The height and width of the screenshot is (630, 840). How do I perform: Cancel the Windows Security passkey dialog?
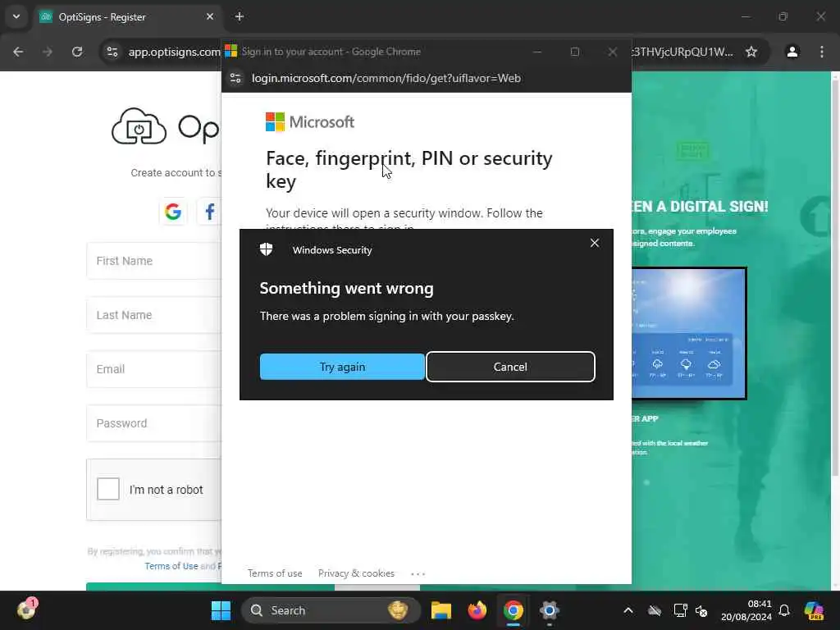(510, 367)
